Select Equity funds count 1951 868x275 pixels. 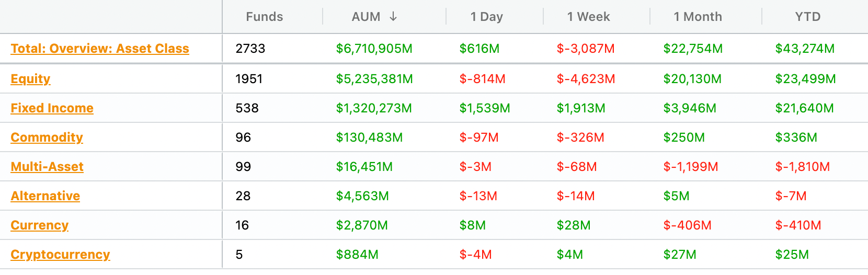[249, 79]
